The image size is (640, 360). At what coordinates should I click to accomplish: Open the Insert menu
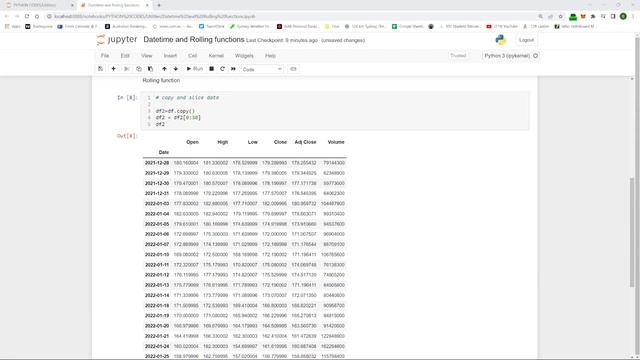pyautogui.click(x=170, y=56)
